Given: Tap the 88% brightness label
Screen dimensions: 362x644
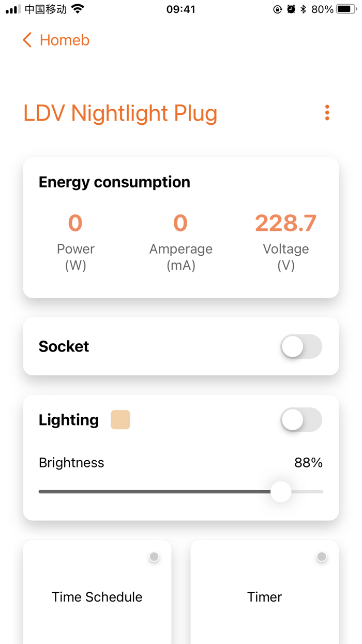Looking at the screenshot, I should (308, 463).
